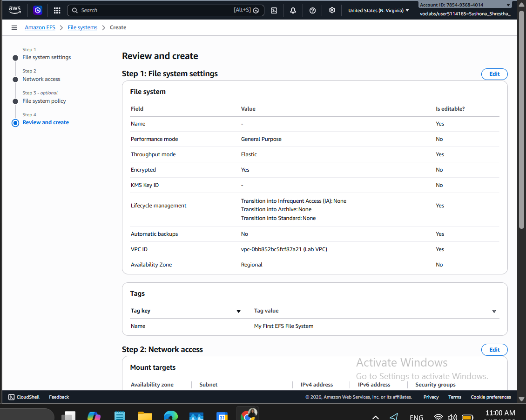The width and height of the screenshot is (526, 420).
Task: Select Review and create step
Action: coord(46,122)
